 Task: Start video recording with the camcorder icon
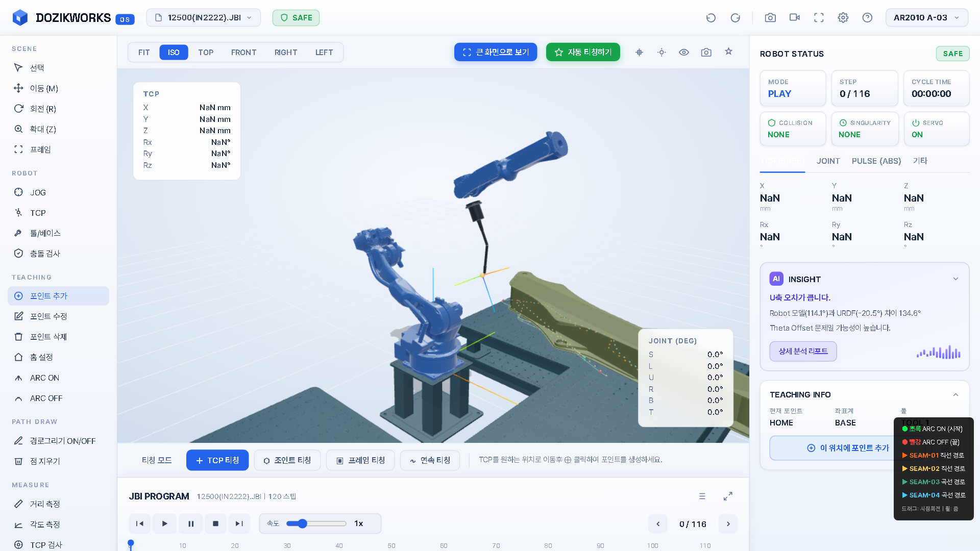click(795, 18)
